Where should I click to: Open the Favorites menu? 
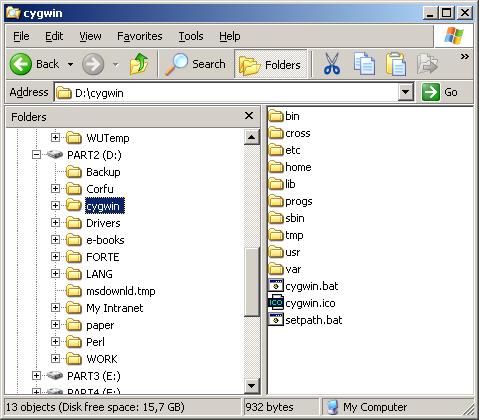point(140,36)
